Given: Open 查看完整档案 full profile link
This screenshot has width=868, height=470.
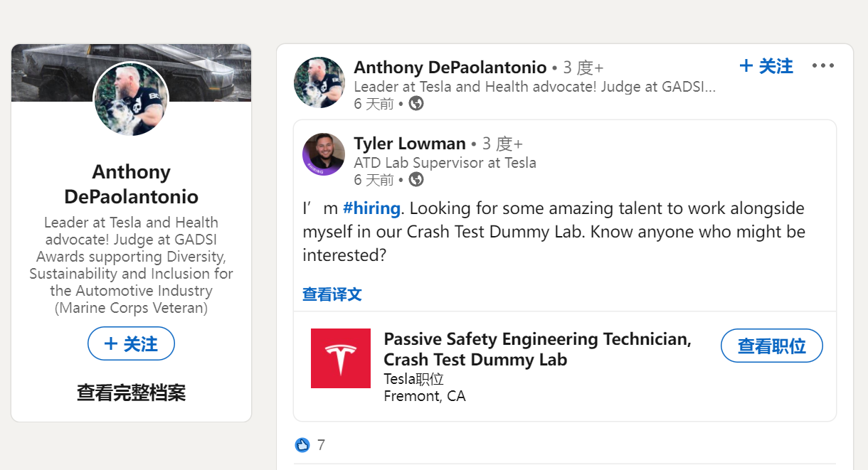Looking at the screenshot, I should (131, 392).
